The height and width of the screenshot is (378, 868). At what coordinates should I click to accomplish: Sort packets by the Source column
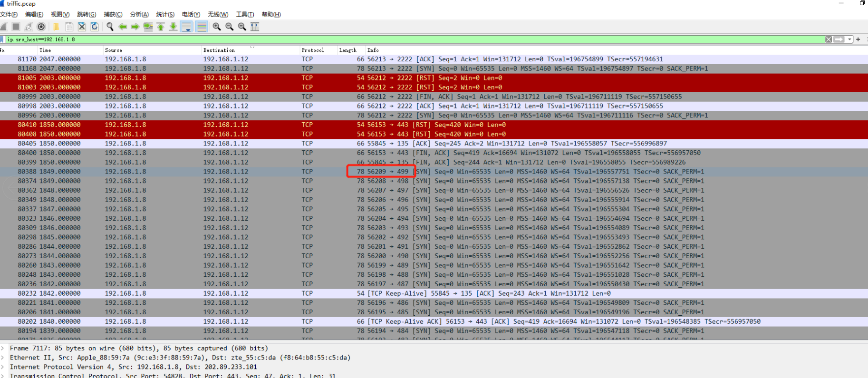click(x=152, y=50)
